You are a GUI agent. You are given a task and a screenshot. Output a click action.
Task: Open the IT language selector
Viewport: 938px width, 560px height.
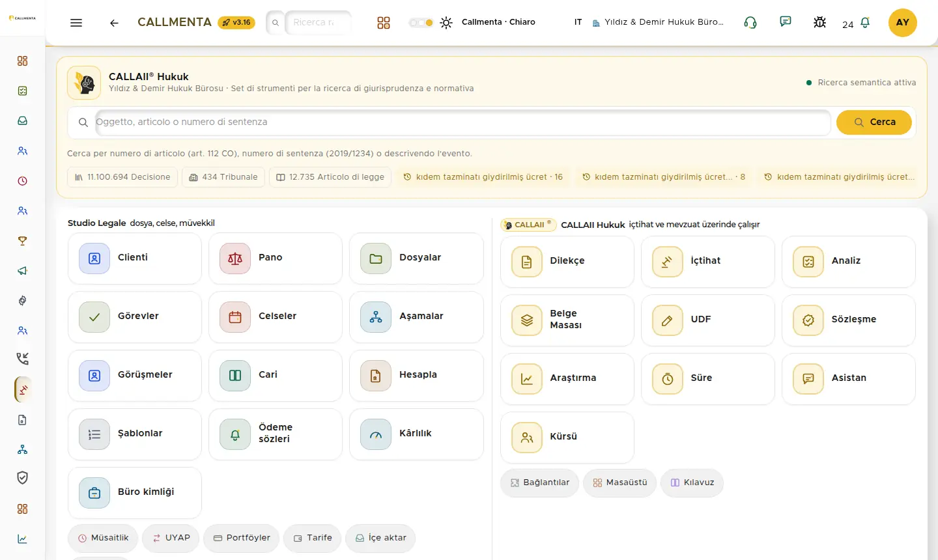click(578, 22)
